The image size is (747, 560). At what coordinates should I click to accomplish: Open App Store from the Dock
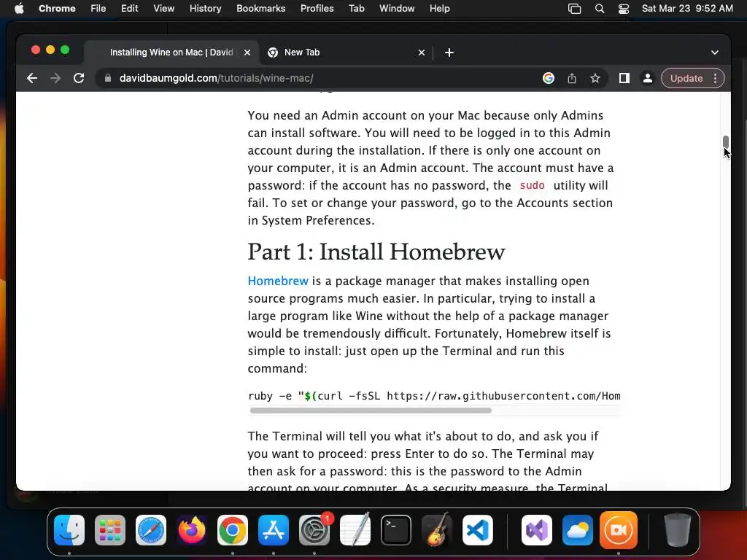point(274,530)
